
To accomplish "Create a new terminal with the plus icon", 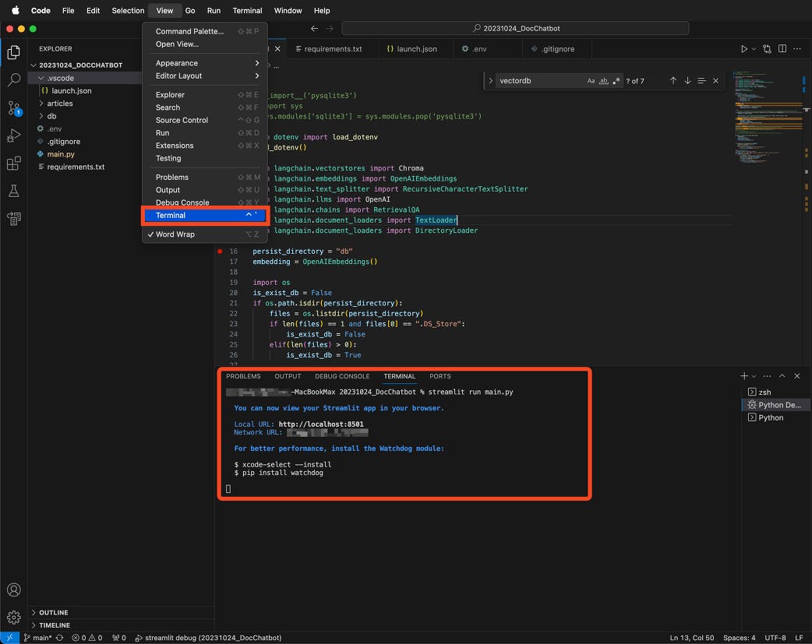I will coord(744,376).
